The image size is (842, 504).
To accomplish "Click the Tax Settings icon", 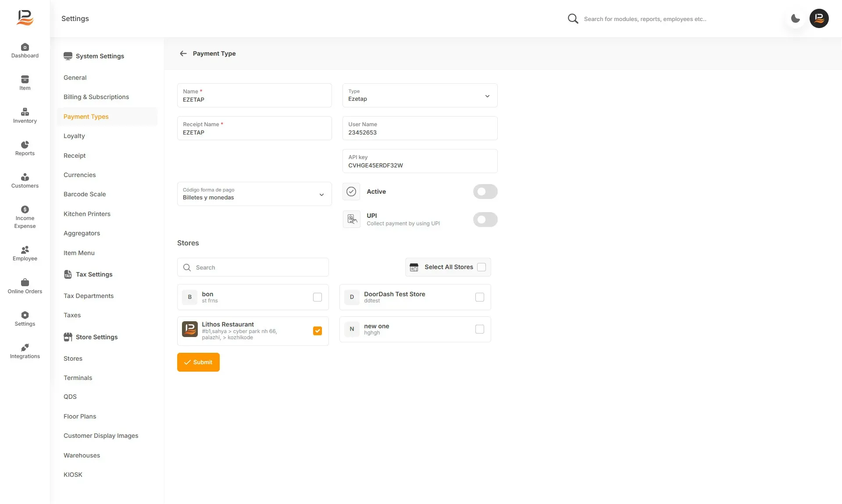I will point(68,274).
